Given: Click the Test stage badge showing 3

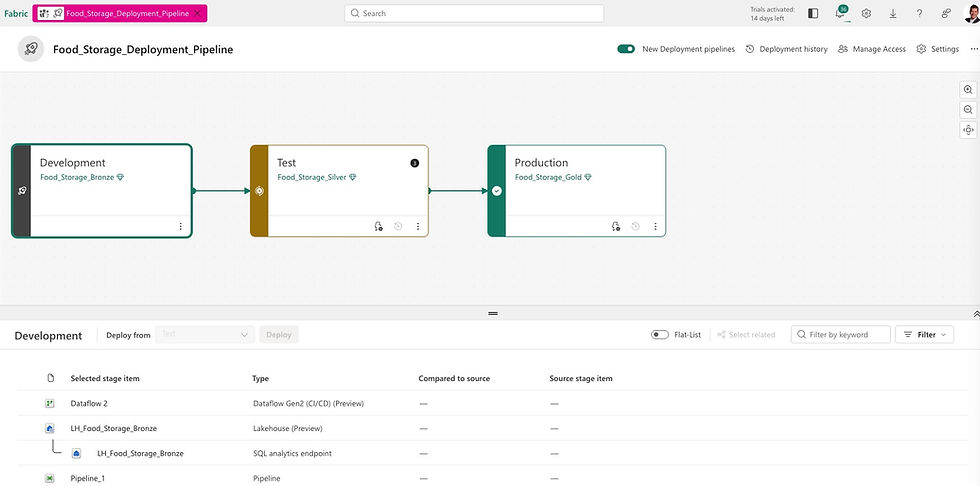Looking at the screenshot, I should (x=414, y=163).
